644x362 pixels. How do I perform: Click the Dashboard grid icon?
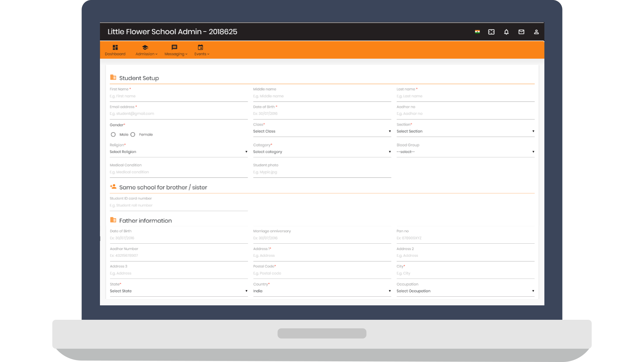[115, 48]
